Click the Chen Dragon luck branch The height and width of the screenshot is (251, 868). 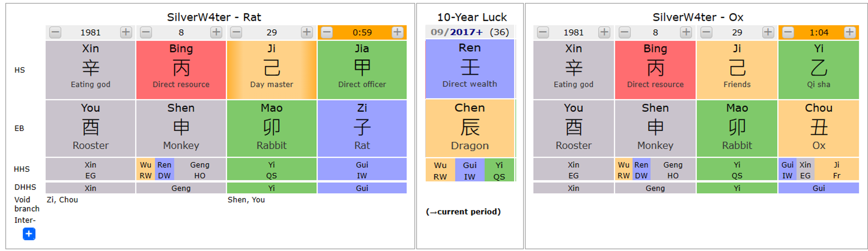point(470,128)
